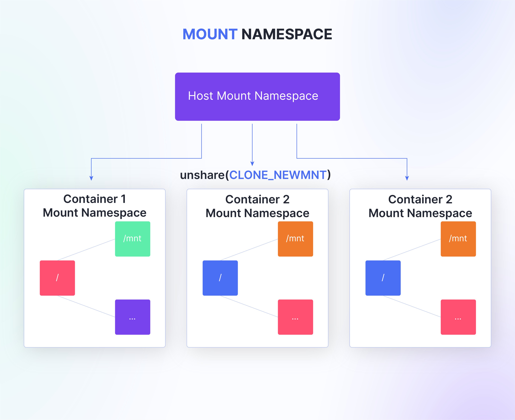Select the green /mnt box in Container 1

click(x=133, y=239)
